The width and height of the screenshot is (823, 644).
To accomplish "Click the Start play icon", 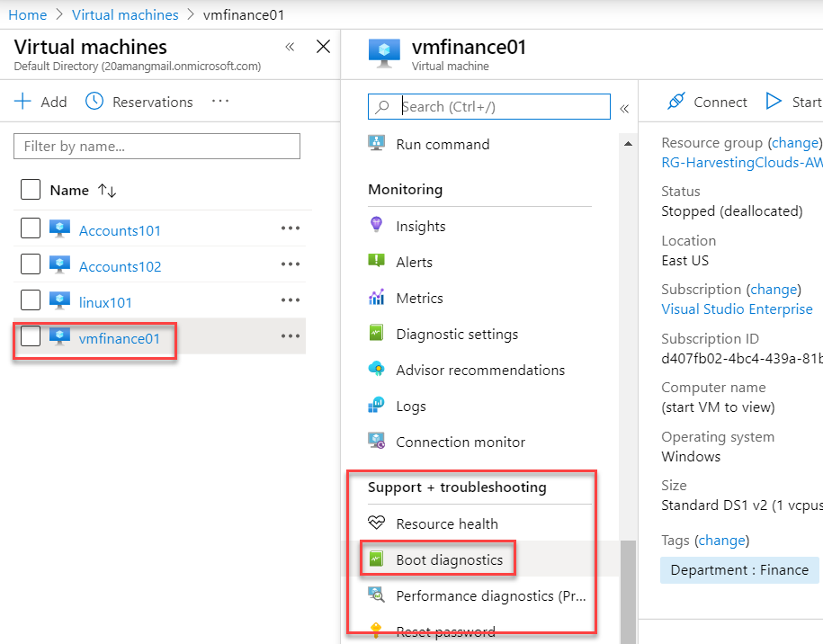I will (774, 101).
